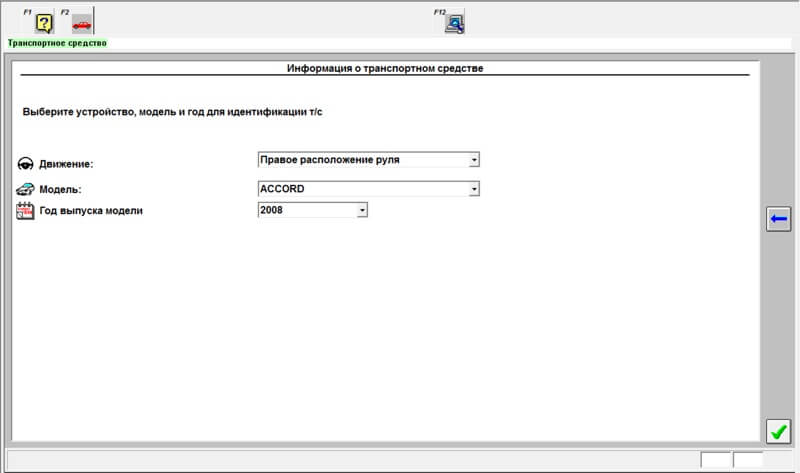
Task: Expand the Движение dropdown arrow
Action: tap(474, 160)
